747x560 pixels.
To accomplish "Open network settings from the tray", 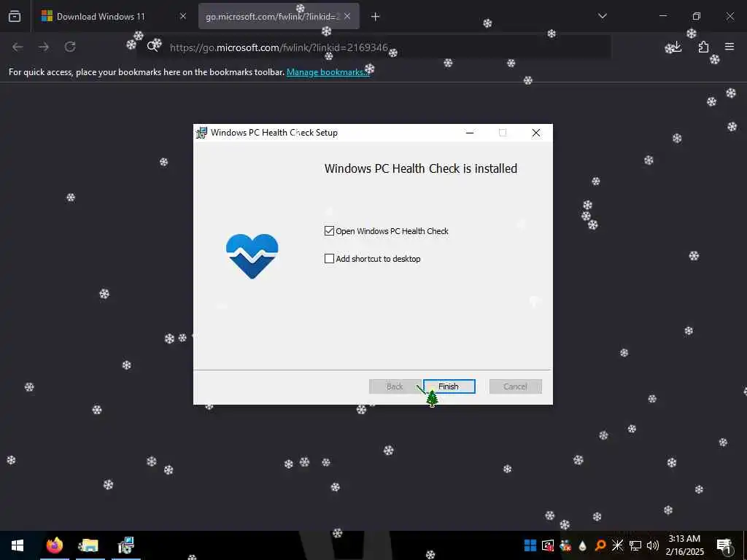I will (x=635, y=545).
